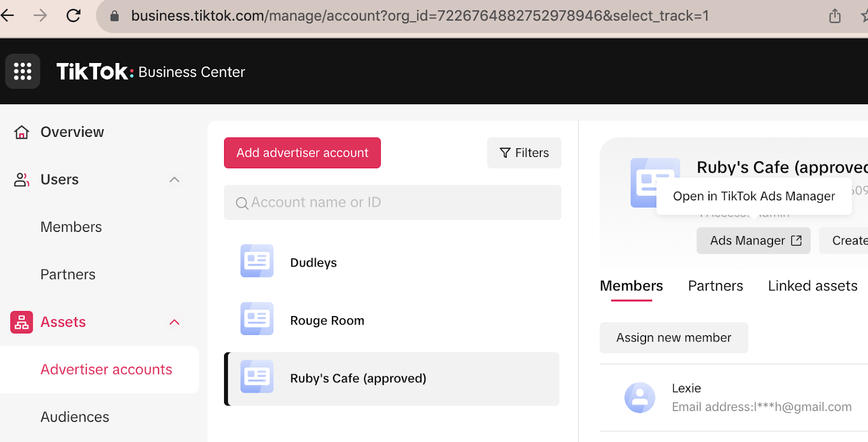The height and width of the screenshot is (442, 868).
Task: Click the browser address bar URL
Action: 420,16
